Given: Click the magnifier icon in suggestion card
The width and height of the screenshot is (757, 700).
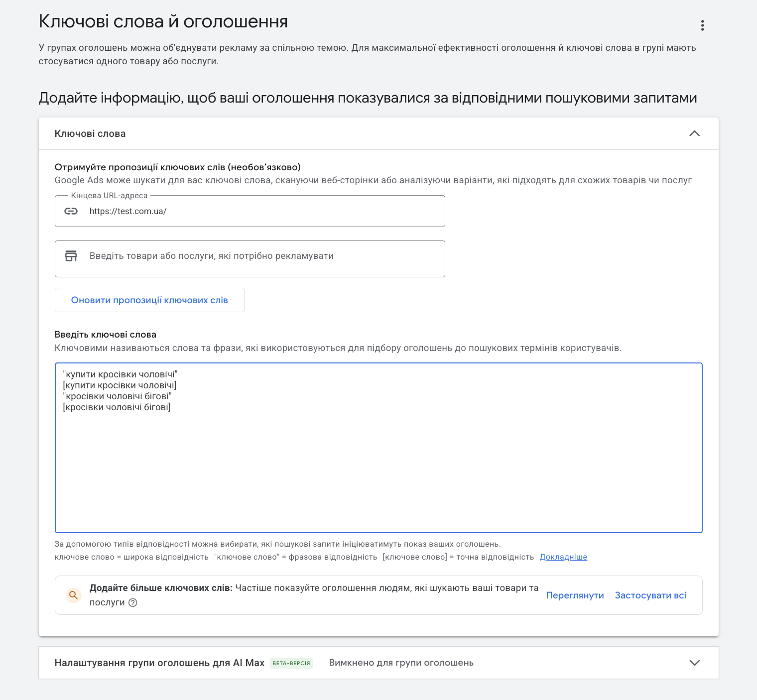Looking at the screenshot, I should (x=74, y=595).
